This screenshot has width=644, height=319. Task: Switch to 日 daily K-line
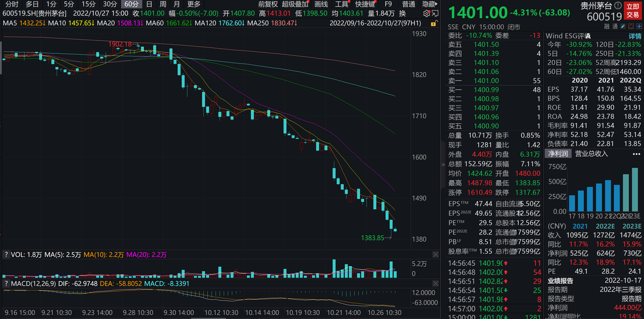(149, 4)
